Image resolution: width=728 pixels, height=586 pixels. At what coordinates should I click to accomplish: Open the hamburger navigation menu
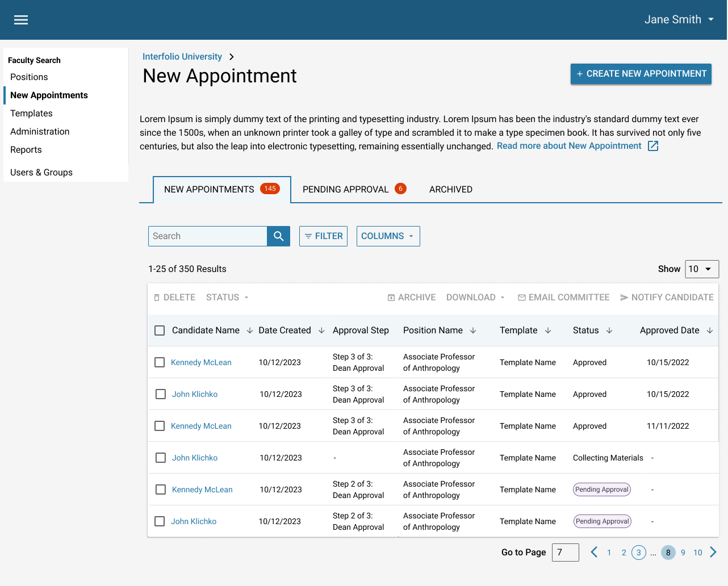tap(21, 20)
